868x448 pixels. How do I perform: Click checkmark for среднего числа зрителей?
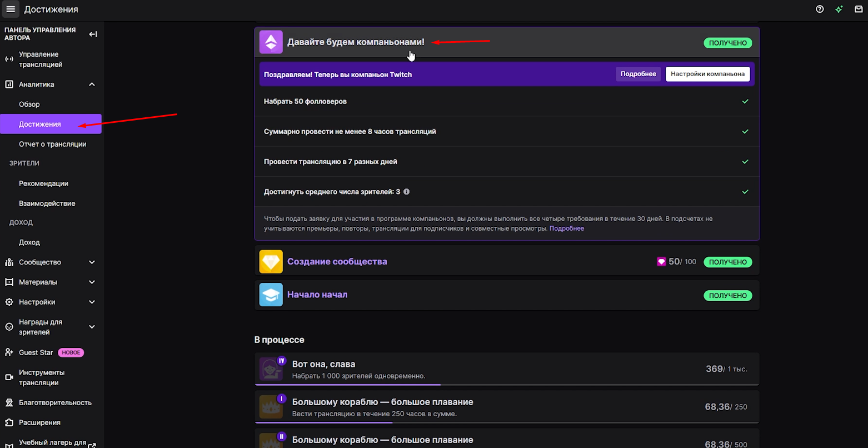pos(745,192)
